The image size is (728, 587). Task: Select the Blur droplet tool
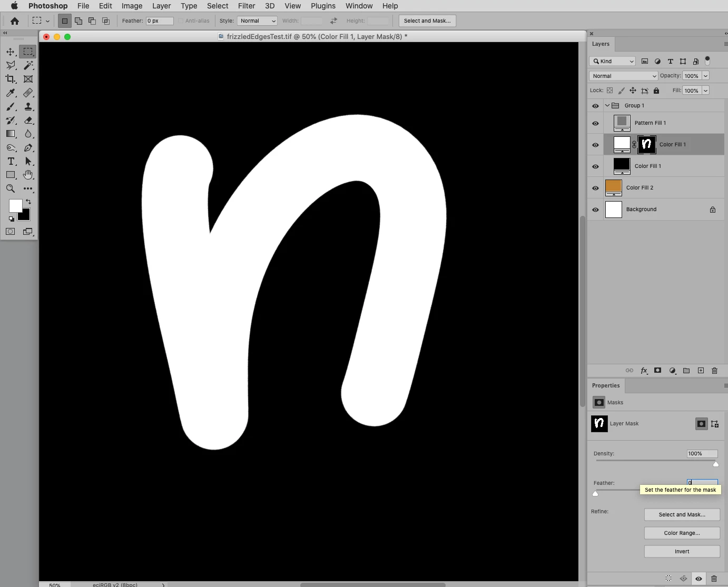[28, 134]
